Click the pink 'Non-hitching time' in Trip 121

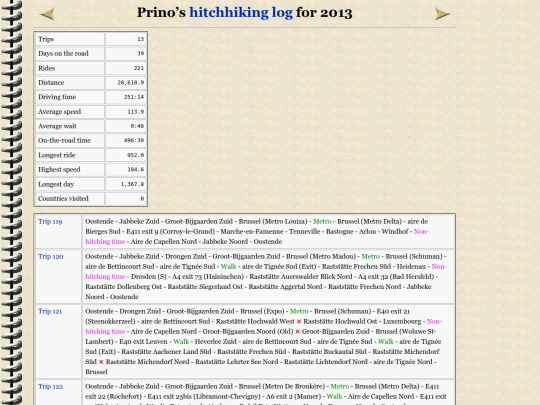[x=434, y=321]
